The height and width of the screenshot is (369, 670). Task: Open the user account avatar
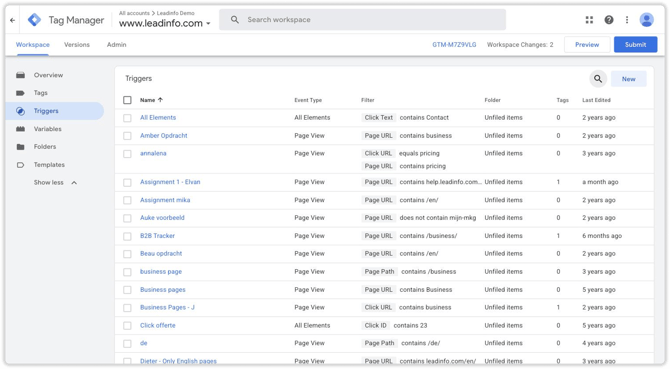pyautogui.click(x=646, y=20)
